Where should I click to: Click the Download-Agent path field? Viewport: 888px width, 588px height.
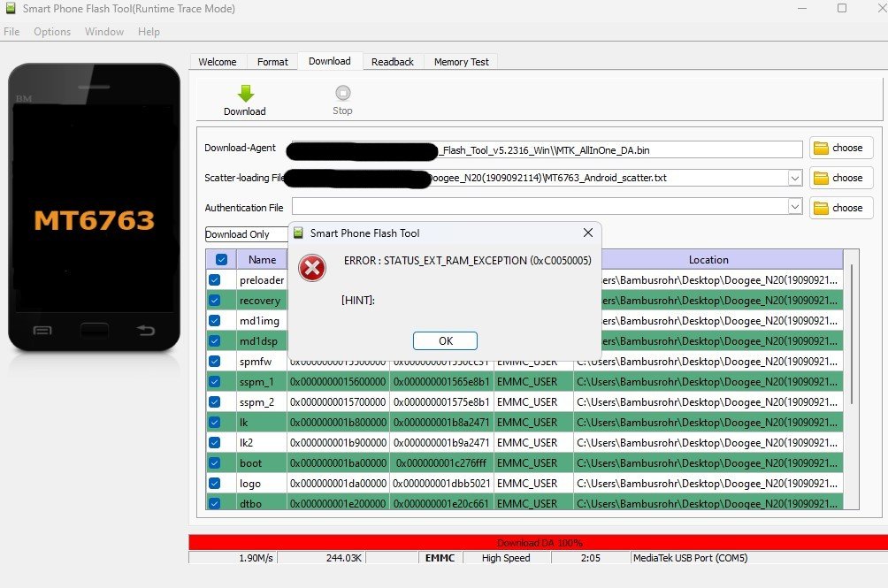tap(547, 150)
